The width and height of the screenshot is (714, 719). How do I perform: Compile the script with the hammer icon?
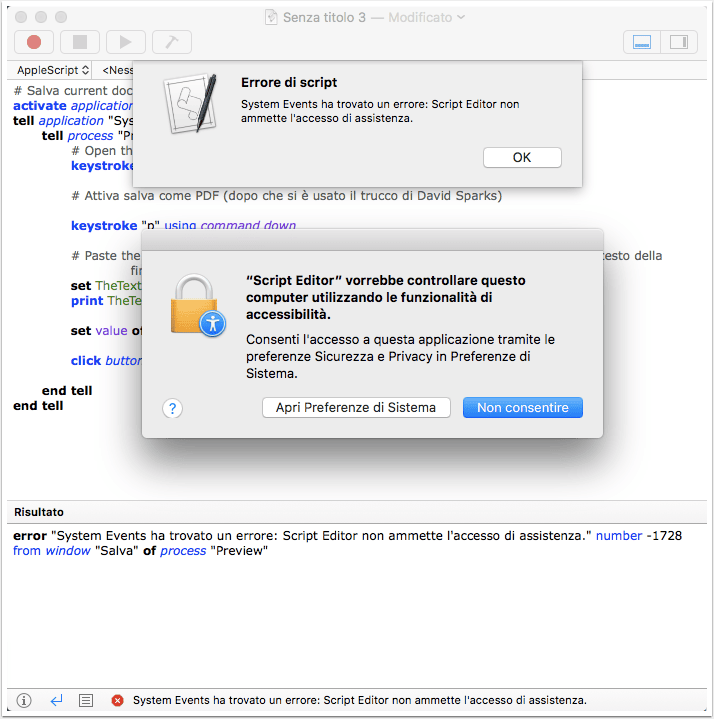pos(172,42)
